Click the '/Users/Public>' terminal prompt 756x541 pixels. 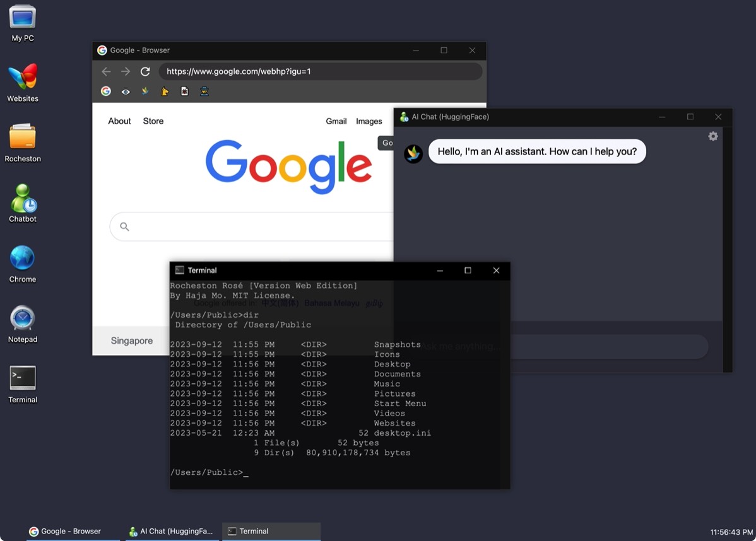click(206, 472)
